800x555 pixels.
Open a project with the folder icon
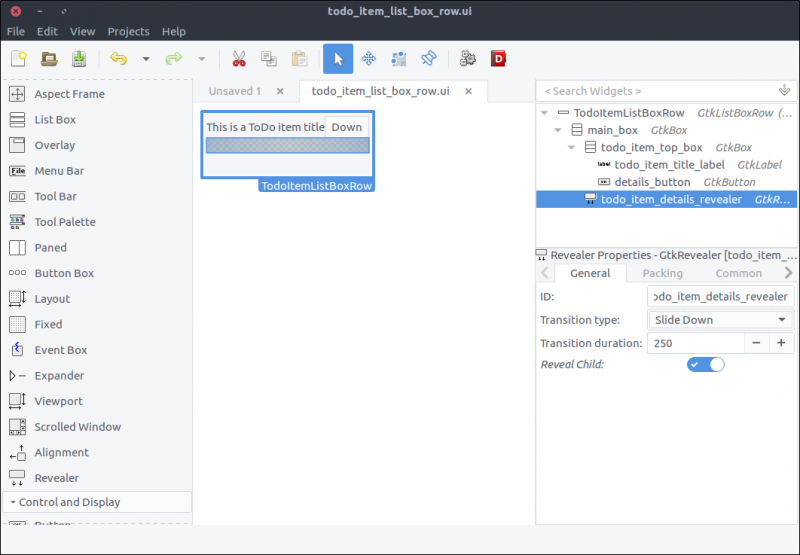pos(48,59)
